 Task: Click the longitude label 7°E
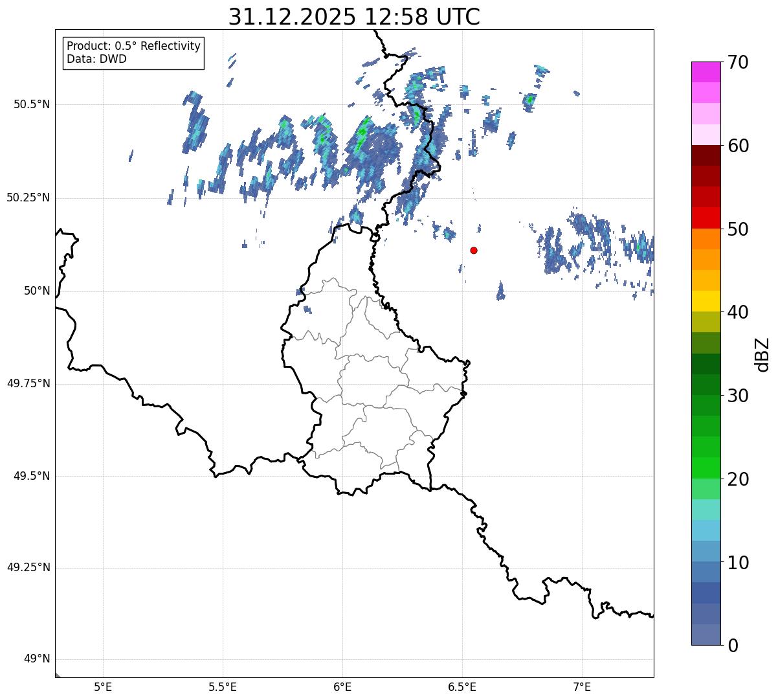[x=583, y=687]
